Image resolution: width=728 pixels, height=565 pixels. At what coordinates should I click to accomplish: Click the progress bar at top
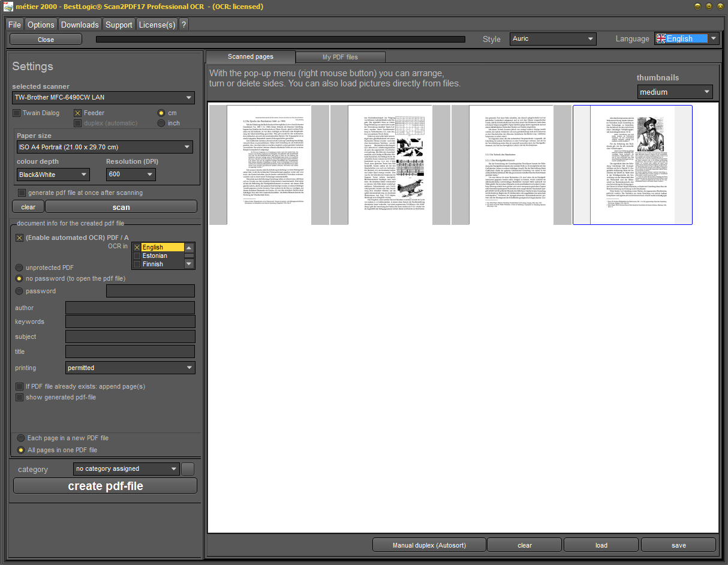click(280, 40)
